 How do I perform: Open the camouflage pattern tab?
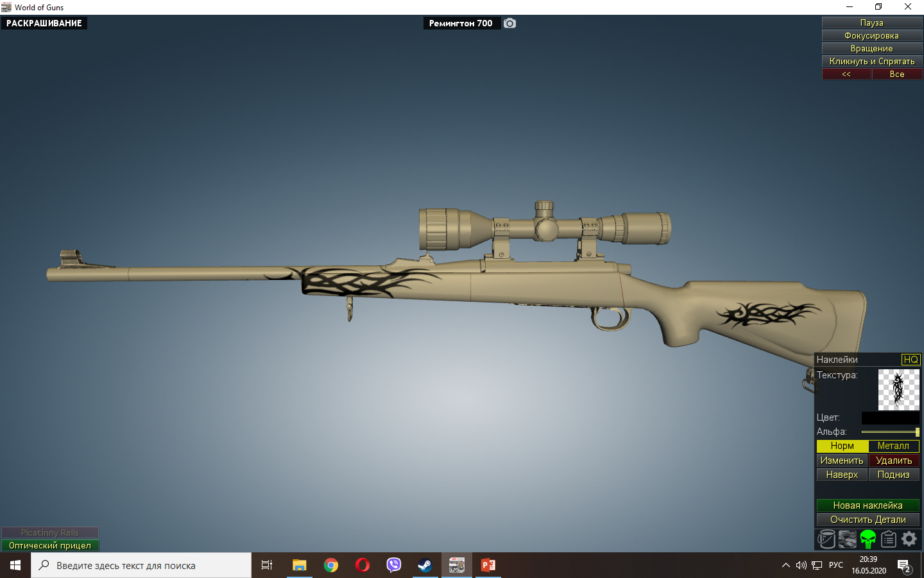pyautogui.click(x=847, y=539)
